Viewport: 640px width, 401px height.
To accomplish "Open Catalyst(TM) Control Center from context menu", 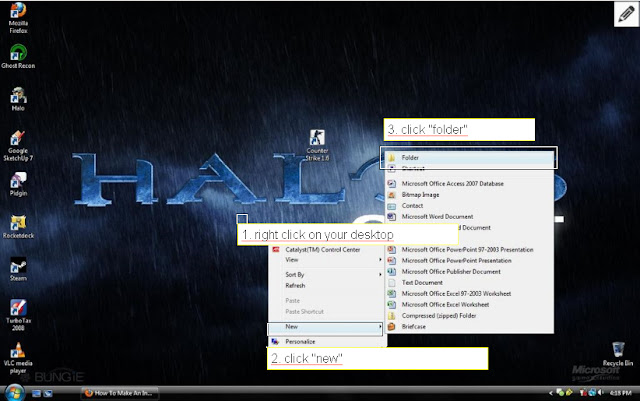I will 325,250.
